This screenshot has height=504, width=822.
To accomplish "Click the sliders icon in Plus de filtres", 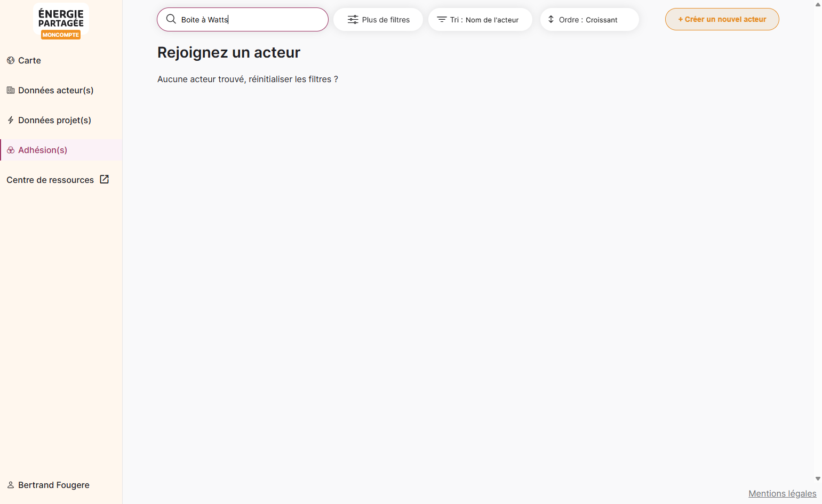I will [x=353, y=20].
